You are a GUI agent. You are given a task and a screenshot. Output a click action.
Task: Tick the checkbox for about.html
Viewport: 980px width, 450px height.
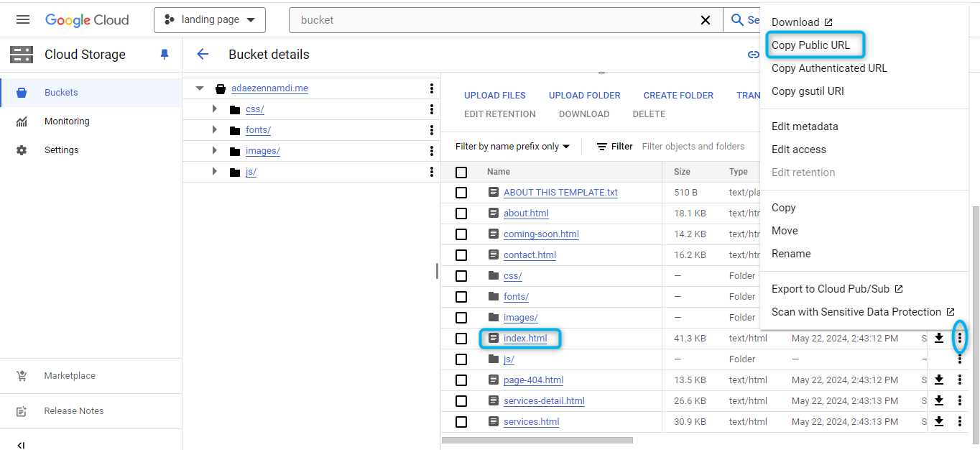[461, 213]
